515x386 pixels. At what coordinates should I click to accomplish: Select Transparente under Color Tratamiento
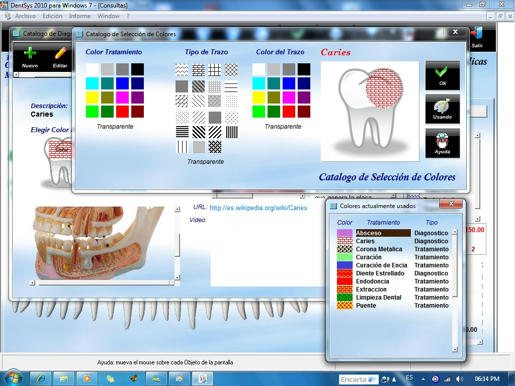(x=115, y=127)
